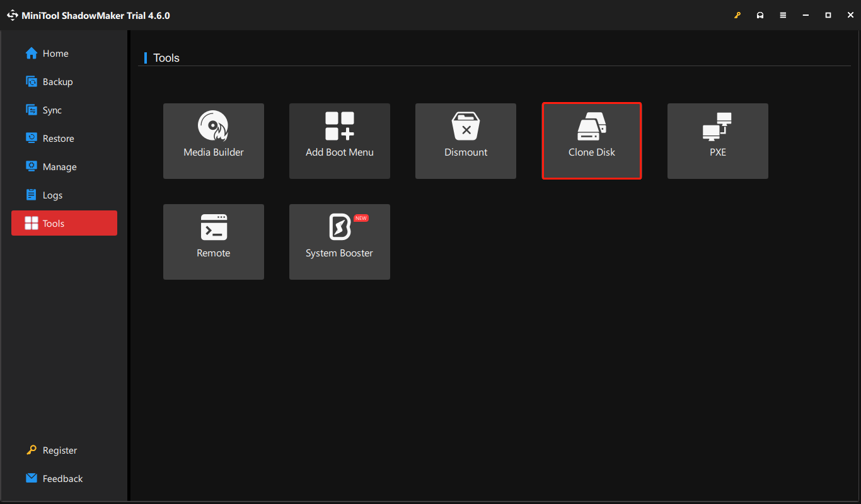Open the PXE network boot tool
Image resolution: width=861 pixels, height=504 pixels.
[718, 141]
